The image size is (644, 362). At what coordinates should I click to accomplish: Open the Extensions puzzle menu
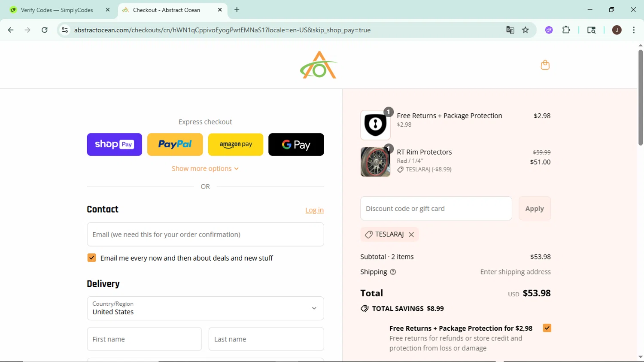[x=566, y=30]
